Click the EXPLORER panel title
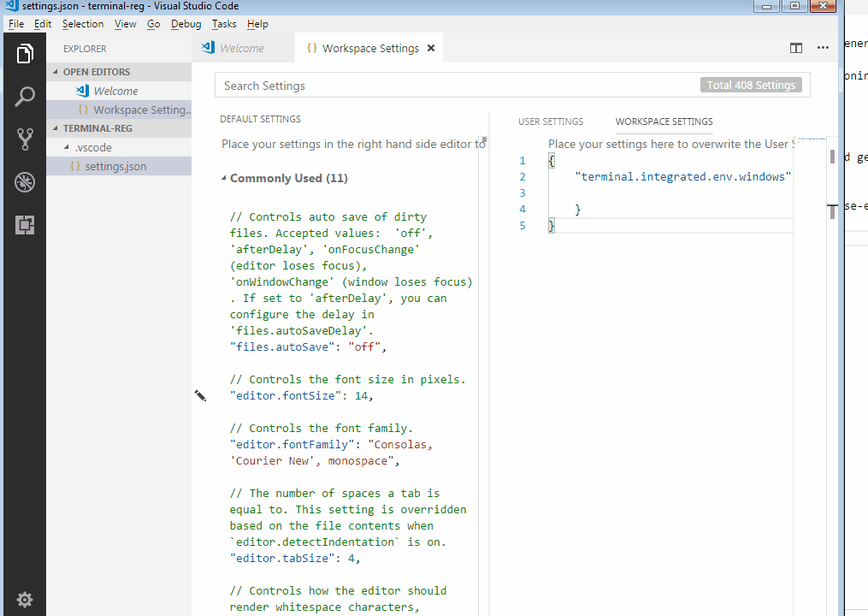Image resolution: width=868 pixels, height=616 pixels. (85, 49)
